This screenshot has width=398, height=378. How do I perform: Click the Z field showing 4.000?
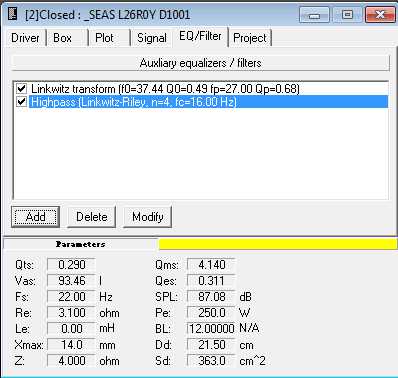71,361
